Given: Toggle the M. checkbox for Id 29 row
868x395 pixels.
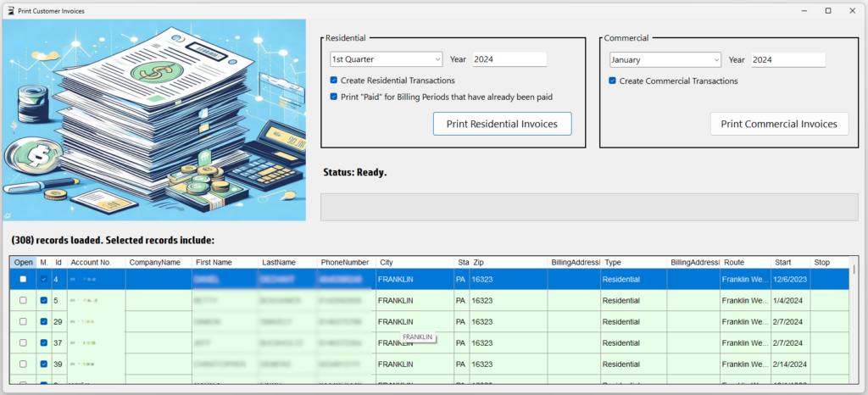Looking at the screenshot, I should pos(44,322).
